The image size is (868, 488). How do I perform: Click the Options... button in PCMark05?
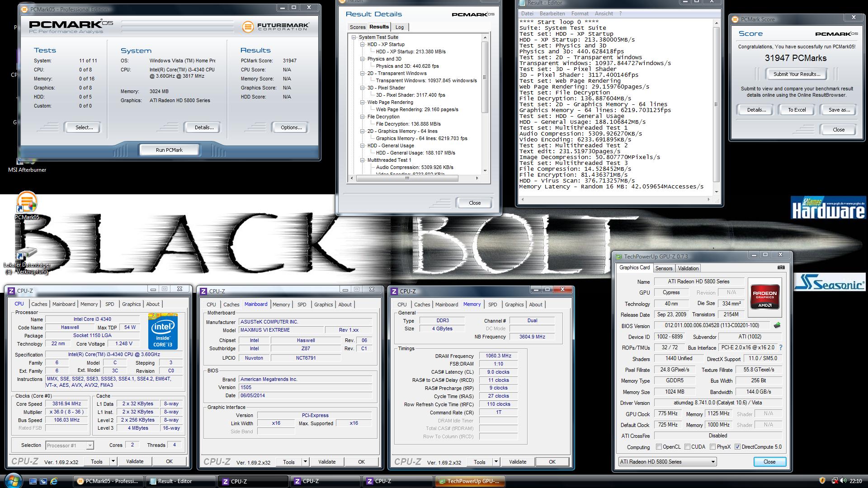[x=291, y=127]
